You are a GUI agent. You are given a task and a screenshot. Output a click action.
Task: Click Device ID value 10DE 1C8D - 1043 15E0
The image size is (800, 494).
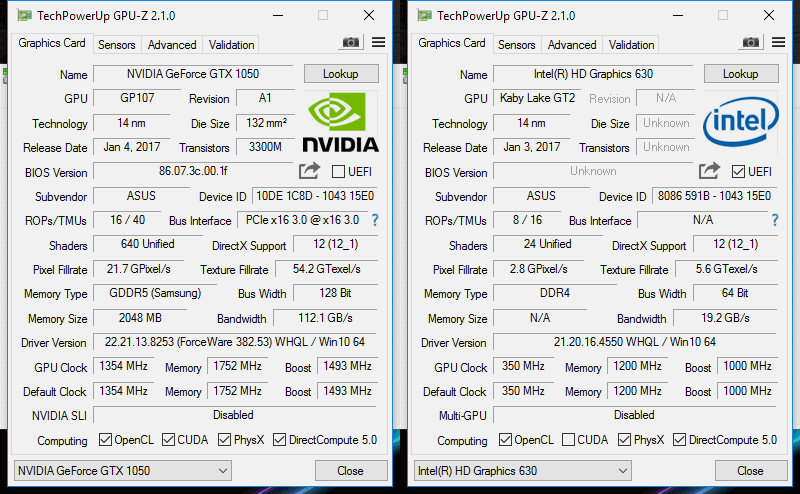click(x=315, y=196)
